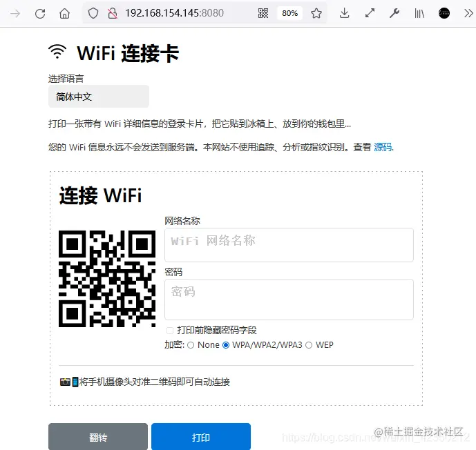Open the 源码 source code link
The image size is (476, 450).
click(x=383, y=147)
